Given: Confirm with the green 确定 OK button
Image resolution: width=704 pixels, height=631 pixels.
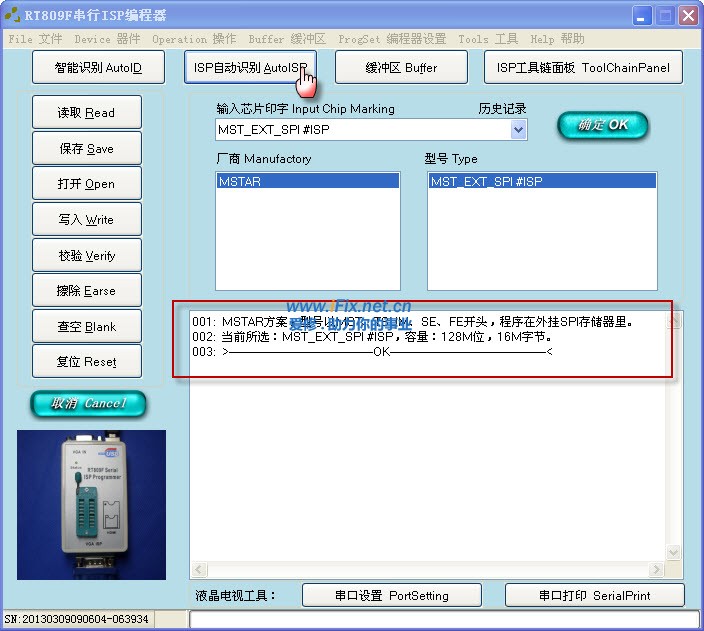Looking at the screenshot, I should coord(602,125).
